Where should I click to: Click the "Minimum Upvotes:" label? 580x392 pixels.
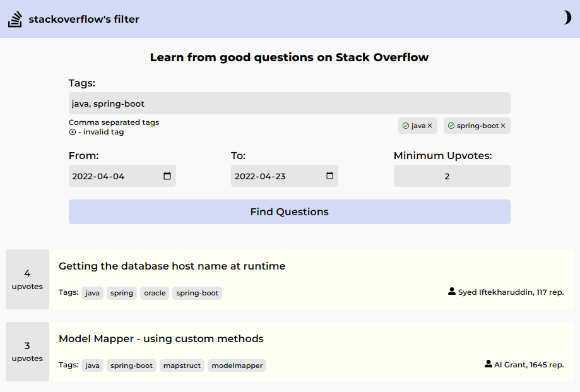(x=443, y=156)
